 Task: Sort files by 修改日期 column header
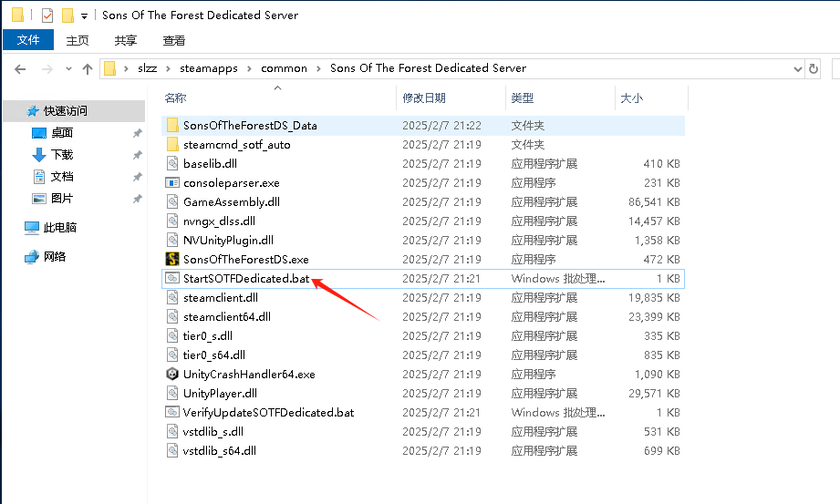(424, 98)
